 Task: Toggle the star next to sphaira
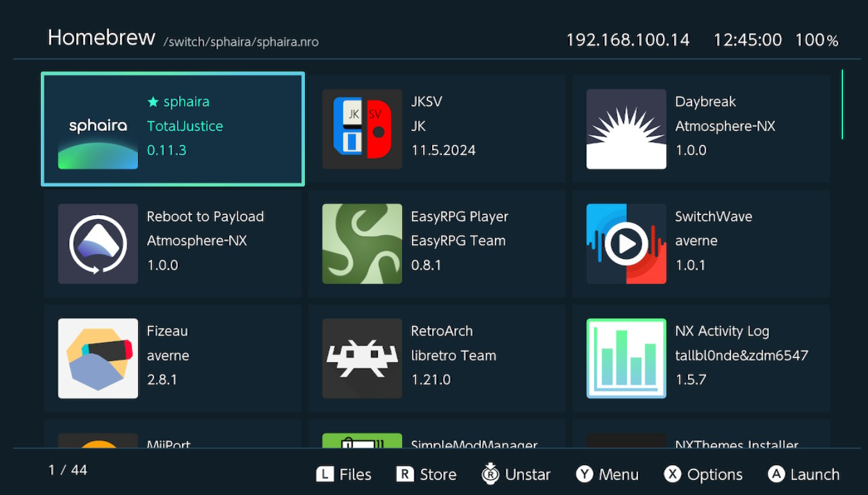(x=153, y=102)
